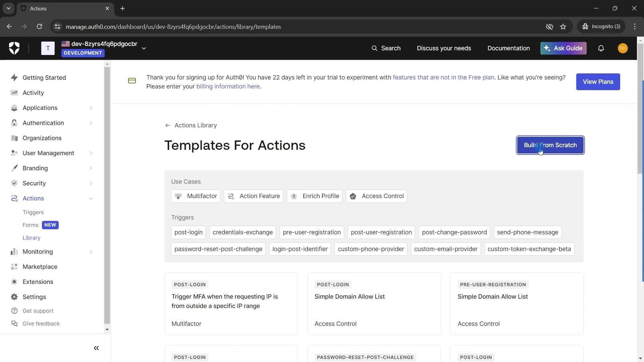Expand the Monitoring submenu chevron
Image resolution: width=644 pixels, height=362 pixels.
click(91, 252)
